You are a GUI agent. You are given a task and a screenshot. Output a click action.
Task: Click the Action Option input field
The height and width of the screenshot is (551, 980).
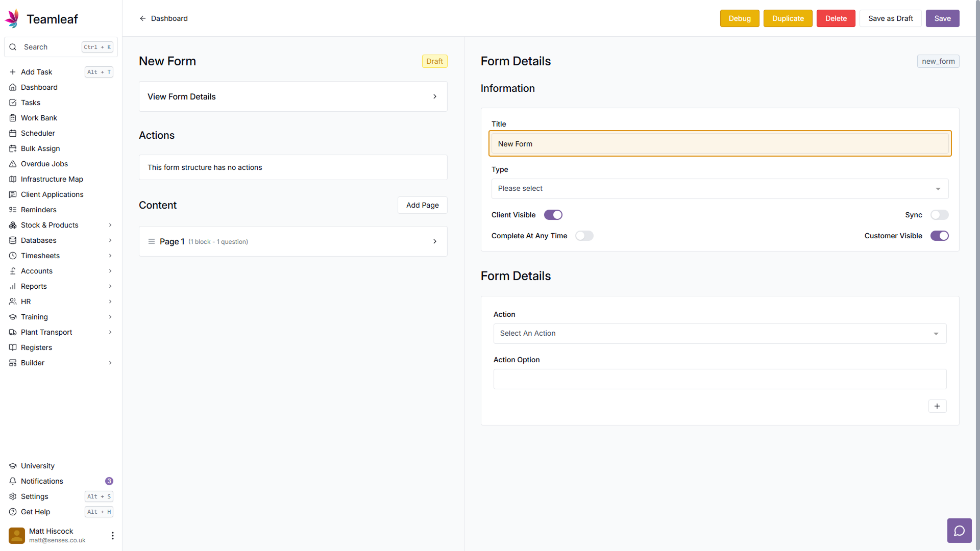720,379
